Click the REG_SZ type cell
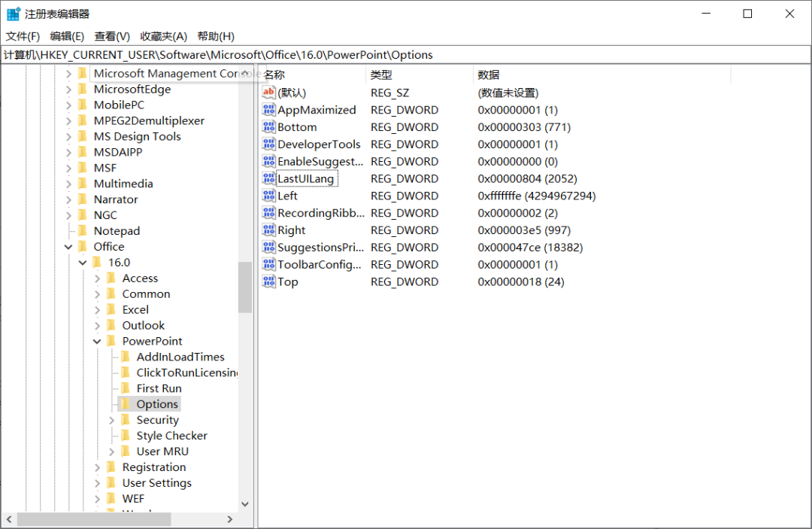Screen dimensions: 812x529 point(389,93)
